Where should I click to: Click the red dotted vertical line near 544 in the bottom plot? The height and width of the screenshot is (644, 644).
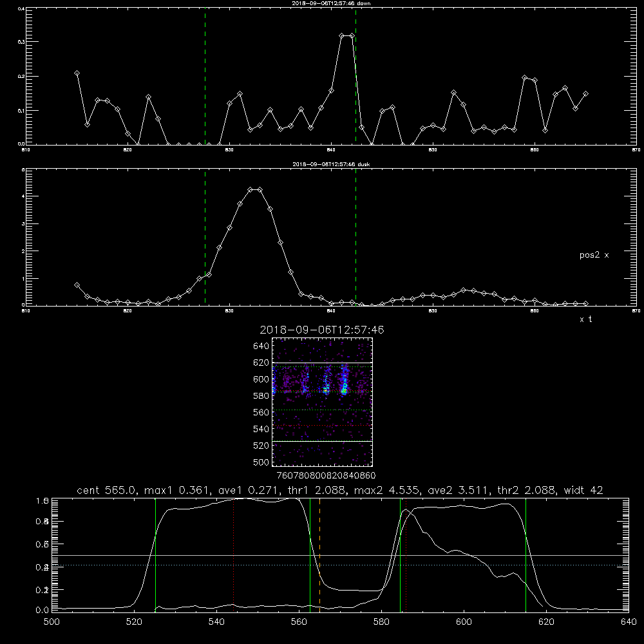[233, 554]
